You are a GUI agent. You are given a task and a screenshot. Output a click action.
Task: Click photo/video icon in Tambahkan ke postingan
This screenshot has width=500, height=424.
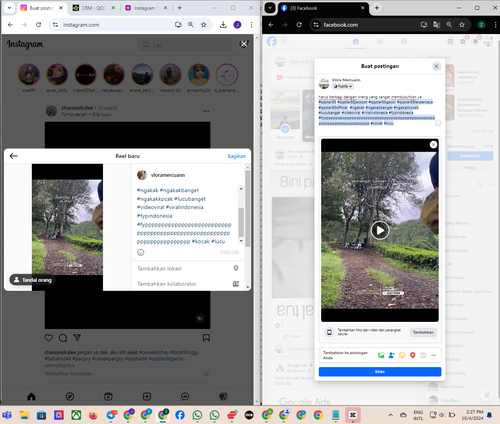pyautogui.click(x=381, y=355)
